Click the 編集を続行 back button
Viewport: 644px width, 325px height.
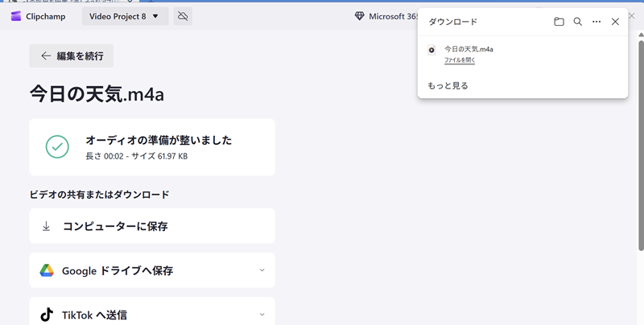72,56
